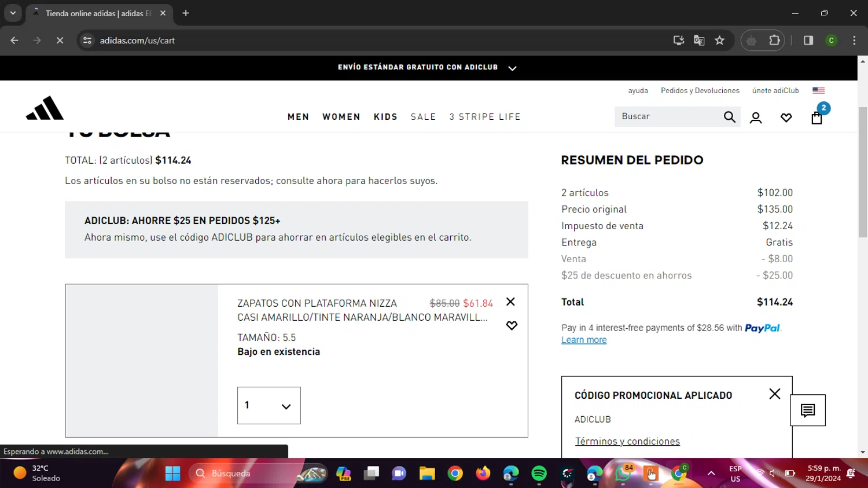Screen dimensions: 868x488
Task: Bookmark this page with the star icon
Action: 719,41
